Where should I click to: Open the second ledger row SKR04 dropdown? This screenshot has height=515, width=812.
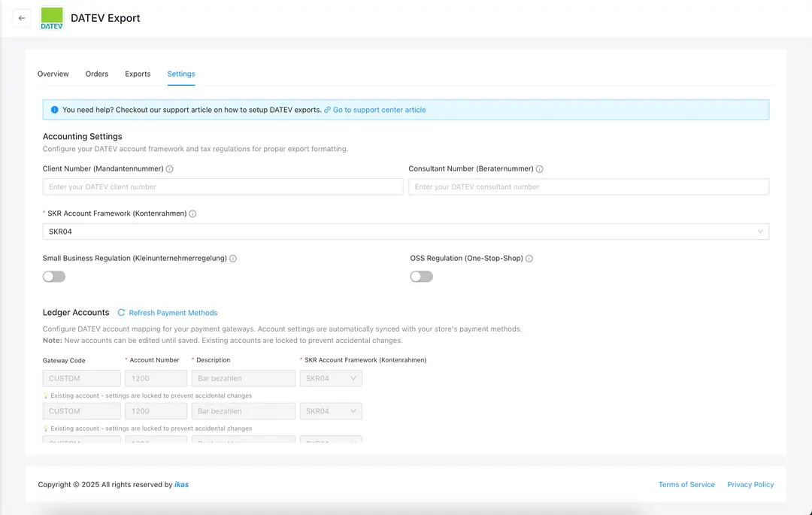click(x=331, y=411)
